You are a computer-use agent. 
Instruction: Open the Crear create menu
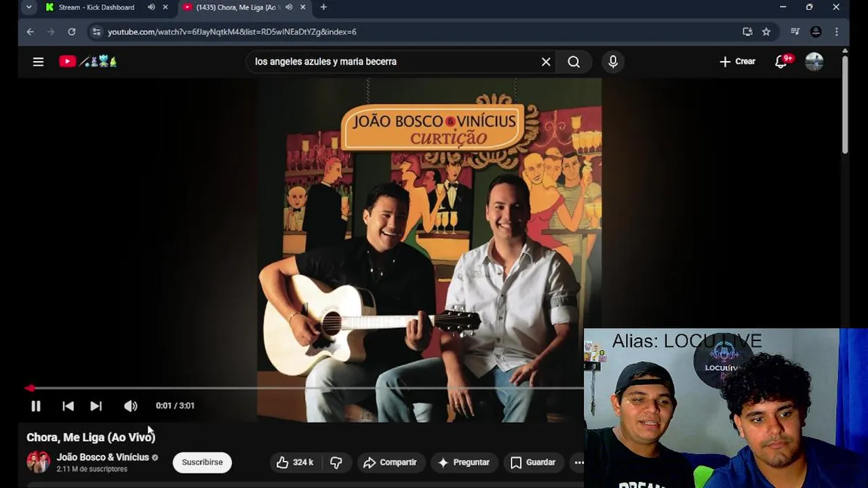point(737,62)
